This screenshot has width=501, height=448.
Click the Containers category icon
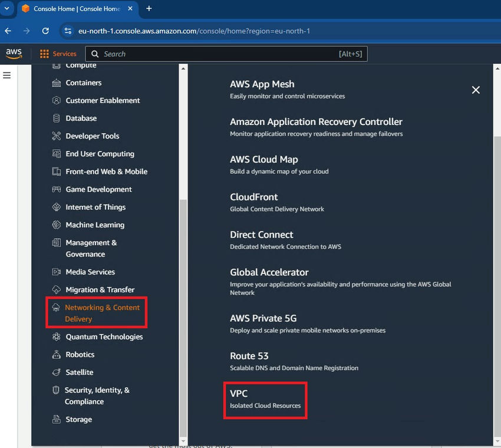point(56,83)
